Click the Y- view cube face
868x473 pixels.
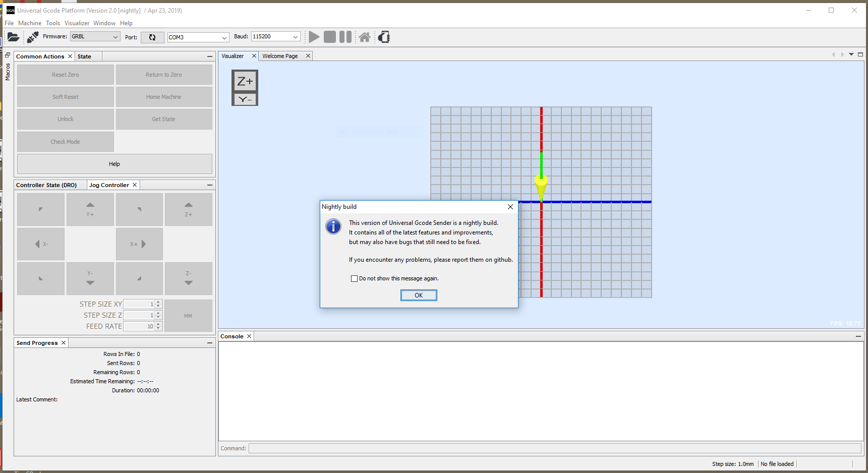click(245, 99)
